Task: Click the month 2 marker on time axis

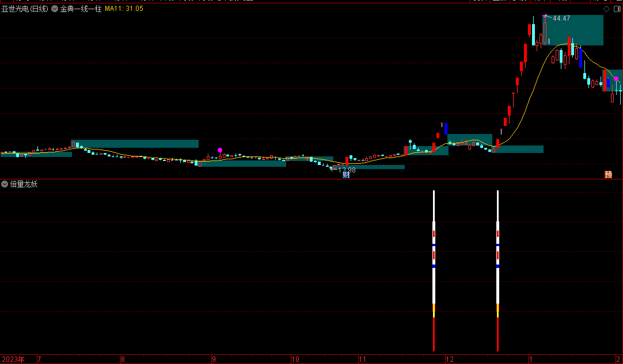Action: (x=618, y=359)
